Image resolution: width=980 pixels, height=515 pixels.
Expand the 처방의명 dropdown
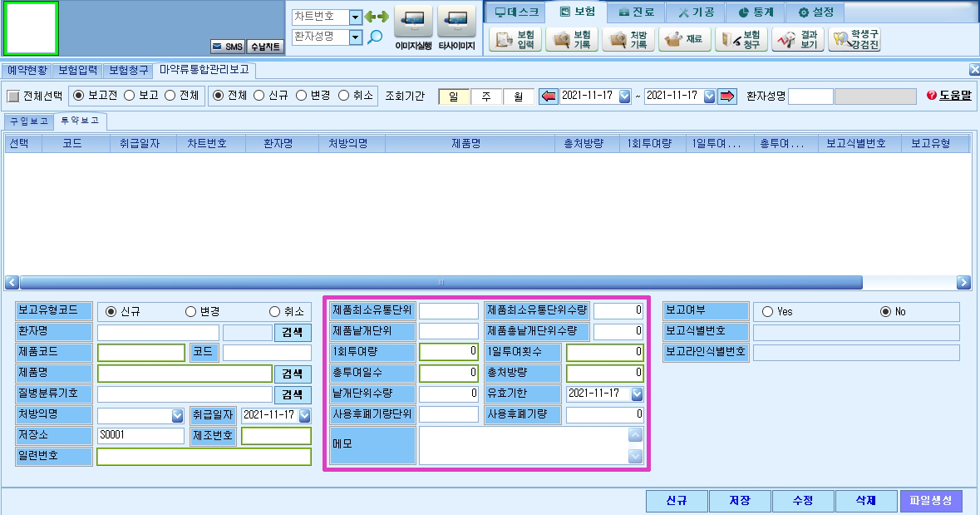coord(178,415)
